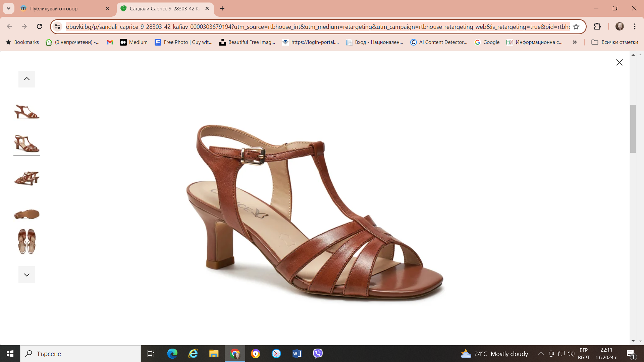Select the first sandal side-view thumbnail
Image resolution: width=644 pixels, height=362 pixels.
coord(27,112)
